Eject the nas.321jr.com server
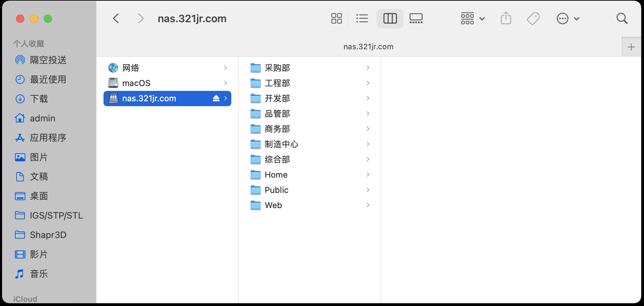 216,99
